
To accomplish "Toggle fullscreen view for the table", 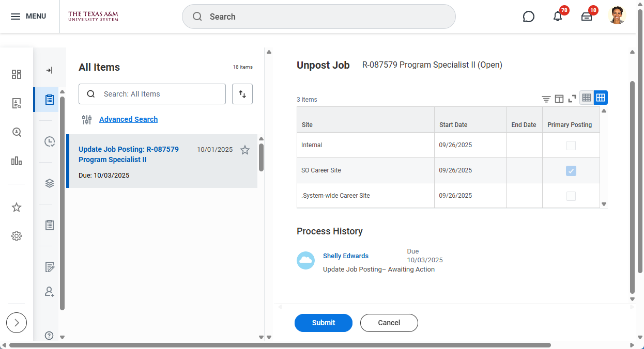I will click(572, 99).
